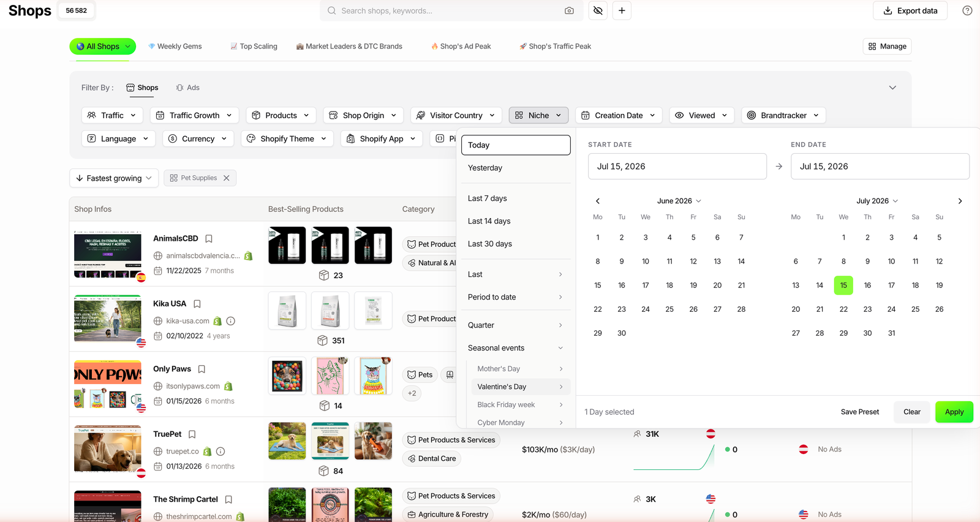The image size is (980, 522).
Task: Expand the Seasonal events section
Action: pyautogui.click(x=515, y=348)
